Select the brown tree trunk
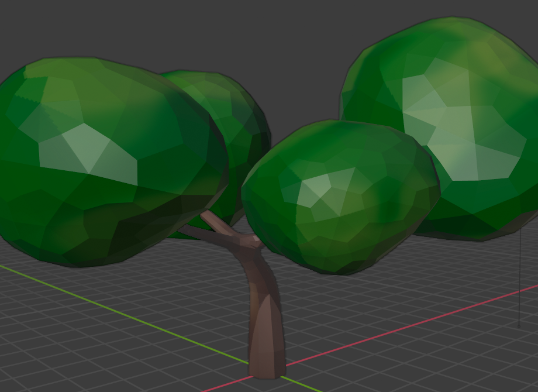This screenshot has width=538, height=392. [x=266, y=328]
